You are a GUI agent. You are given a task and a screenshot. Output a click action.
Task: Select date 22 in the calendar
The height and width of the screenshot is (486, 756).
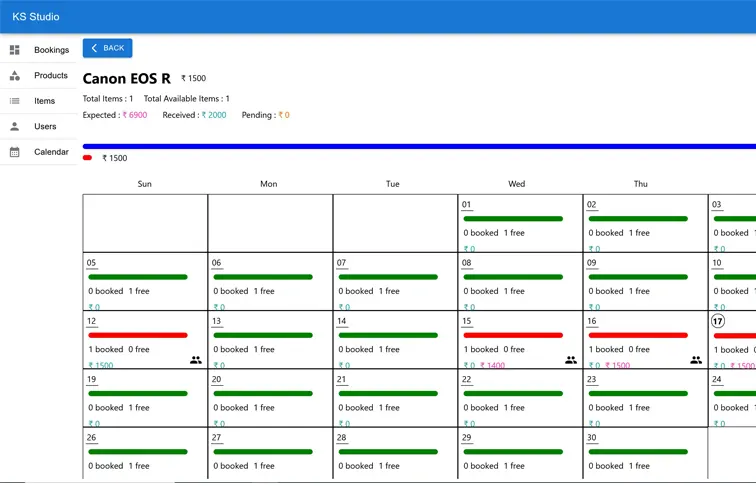click(x=466, y=379)
